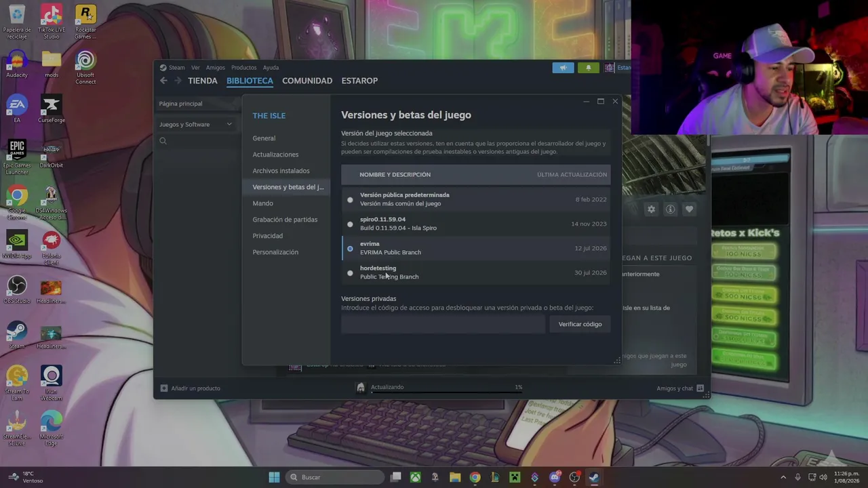Open Amigos y chat in Steam
Screen dimensions: 868x488
[680, 388]
